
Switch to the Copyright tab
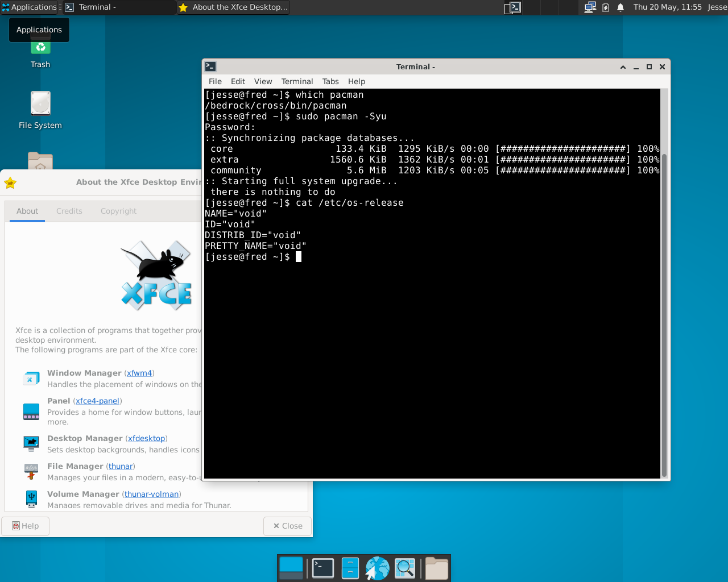[x=118, y=211]
